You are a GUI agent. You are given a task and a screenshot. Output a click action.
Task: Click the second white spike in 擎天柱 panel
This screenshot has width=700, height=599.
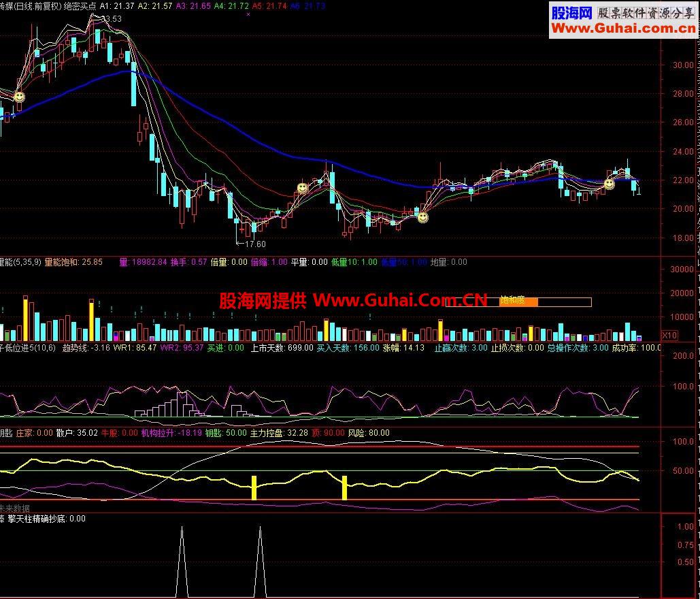tap(261, 562)
